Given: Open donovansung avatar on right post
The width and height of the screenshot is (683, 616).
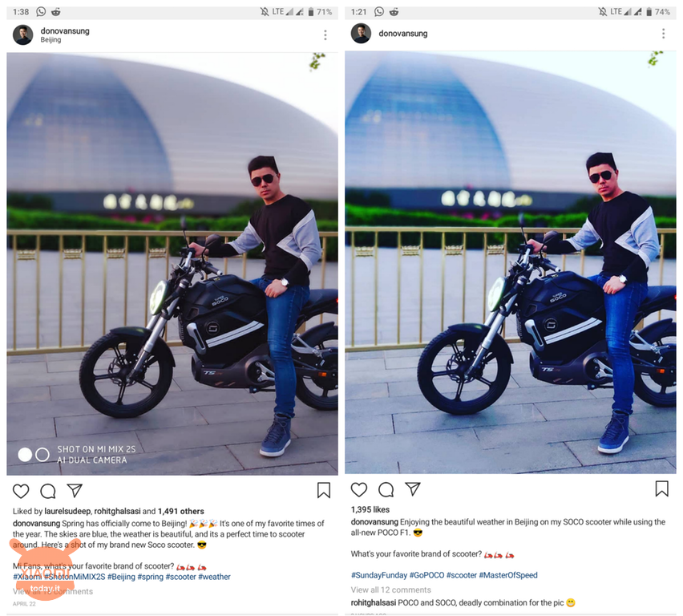Looking at the screenshot, I should 361,34.
